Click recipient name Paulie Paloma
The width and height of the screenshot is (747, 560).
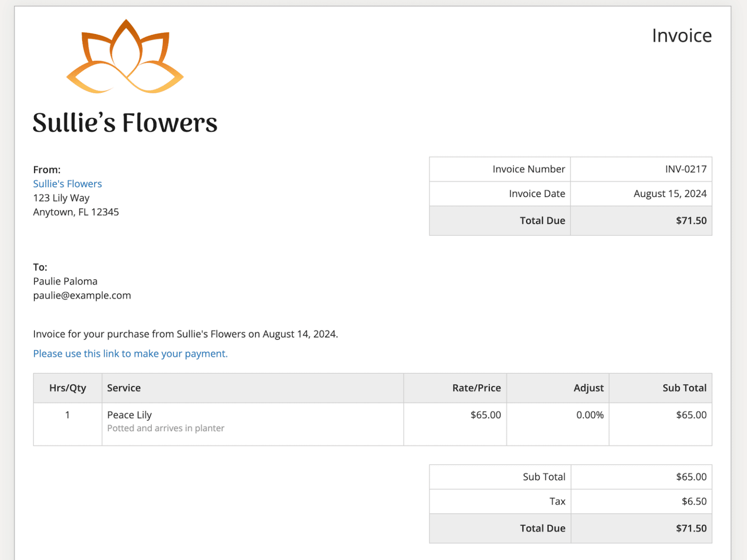[x=65, y=281]
